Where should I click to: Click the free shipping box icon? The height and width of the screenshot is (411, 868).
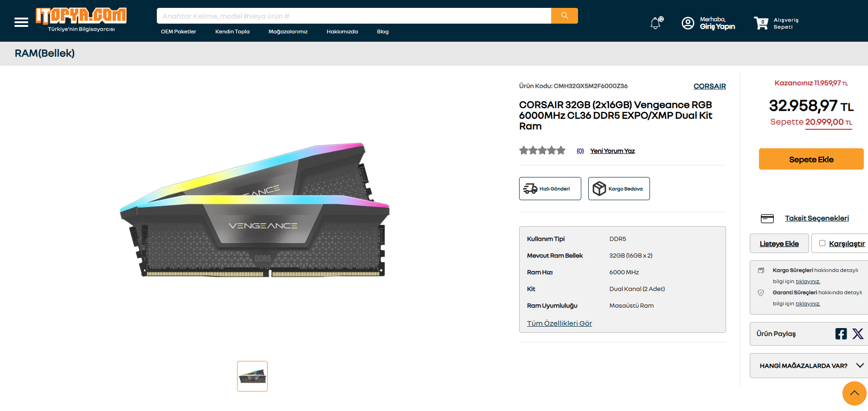(599, 189)
